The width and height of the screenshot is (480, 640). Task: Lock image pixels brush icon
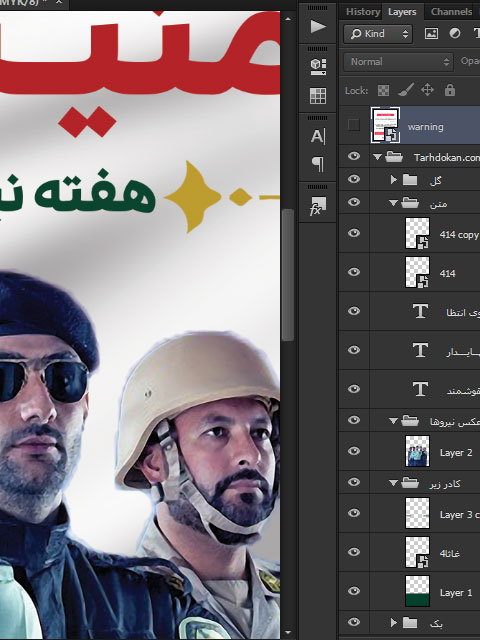tap(406, 90)
